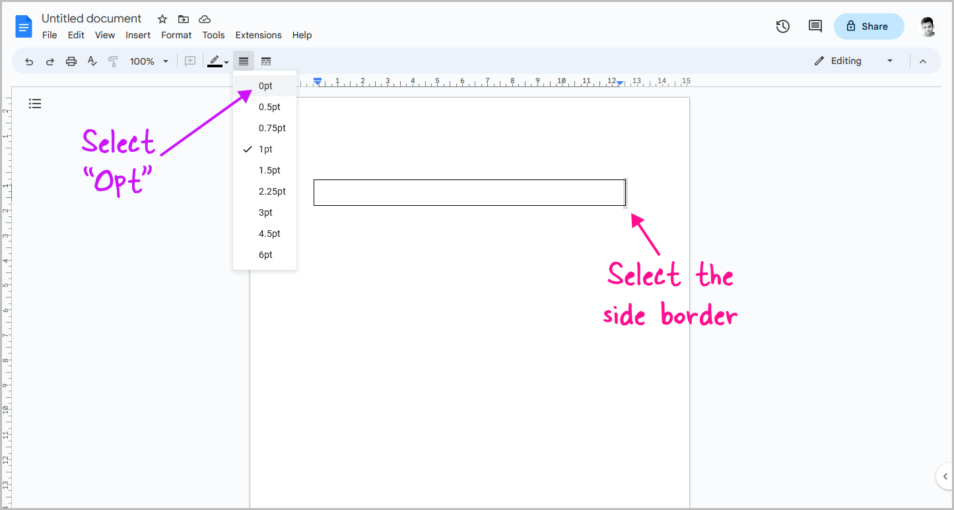Select 1.5pt border width
The image size is (954, 510).
265,170
